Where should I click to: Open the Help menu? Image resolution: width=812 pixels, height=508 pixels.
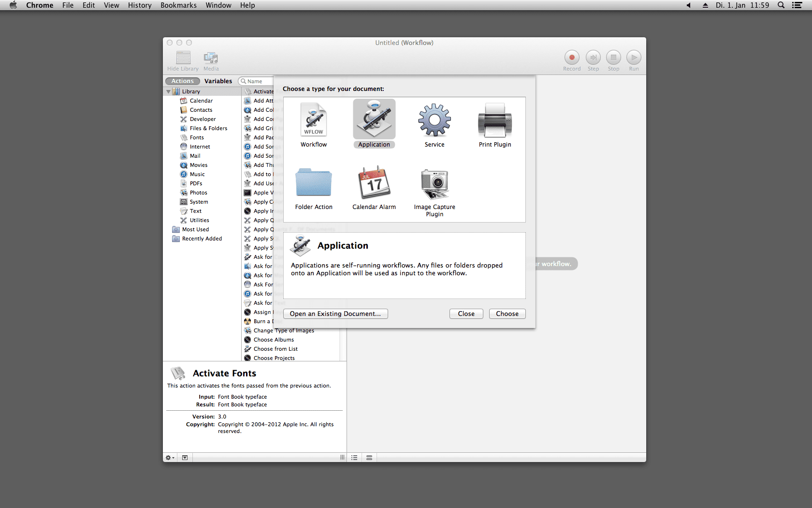tap(247, 5)
